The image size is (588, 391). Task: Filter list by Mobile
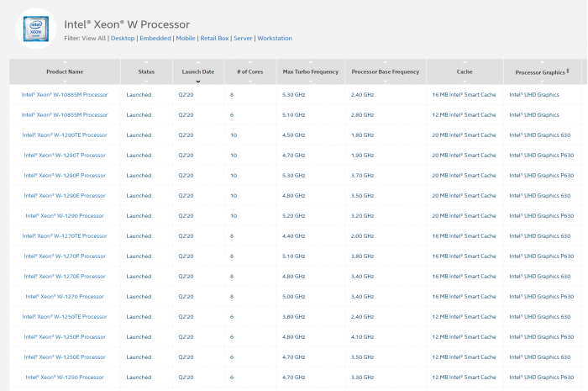tap(186, 39)
